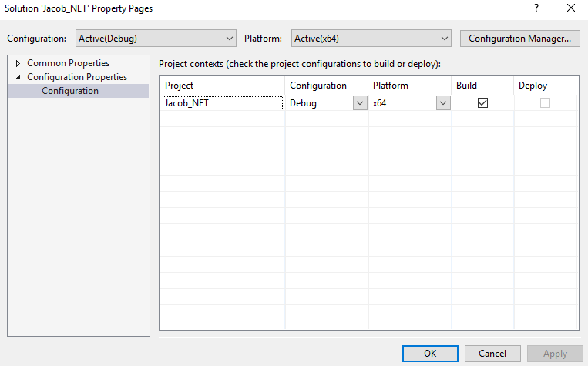Expand the Common Properties tree arrow
The width and height of the screenshot is (588, 366).
pos(18,63)
